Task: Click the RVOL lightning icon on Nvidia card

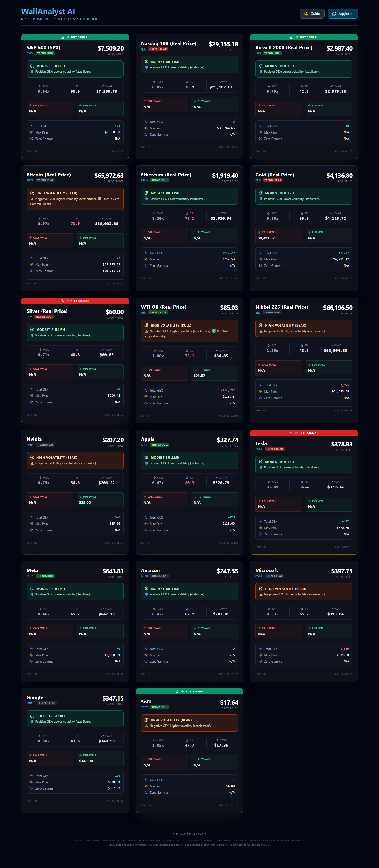Action: click(x=40, y=477)
